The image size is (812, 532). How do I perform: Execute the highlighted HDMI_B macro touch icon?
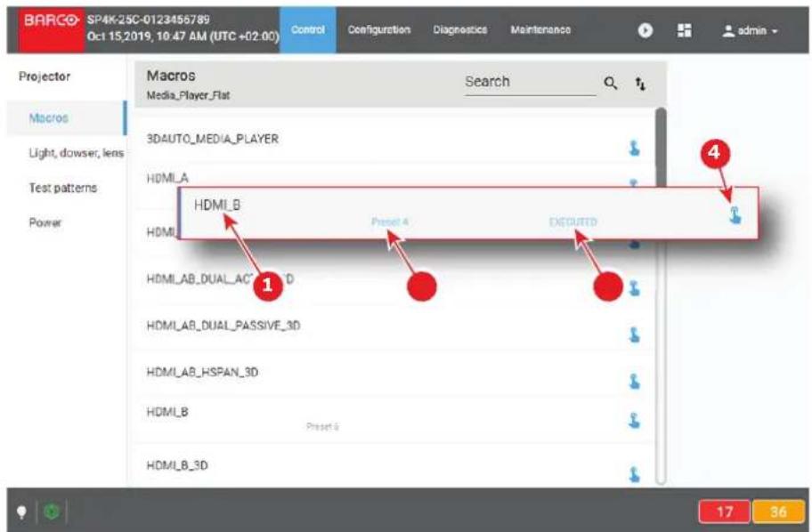click(735, 214)
